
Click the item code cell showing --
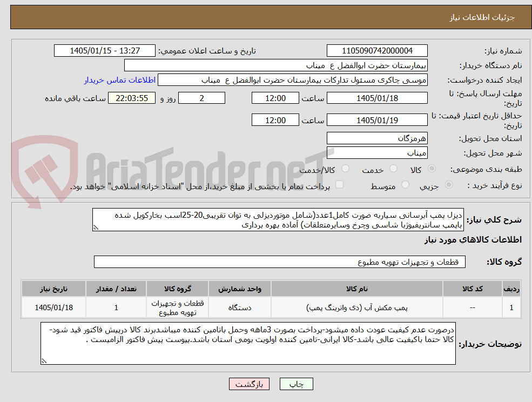(x=473, y=307)
